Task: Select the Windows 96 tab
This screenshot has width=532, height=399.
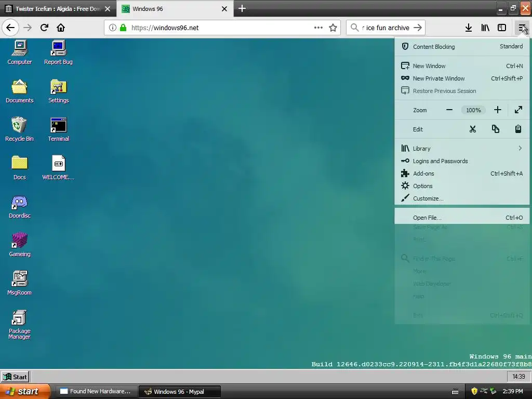Action: (x=175, y=9)
